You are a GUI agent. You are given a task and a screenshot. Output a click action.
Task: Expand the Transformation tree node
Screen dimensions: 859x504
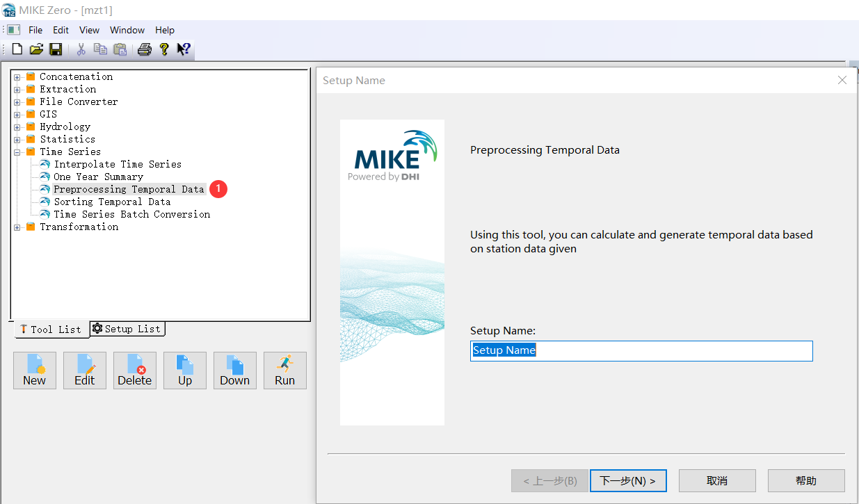tap(16, 226)
